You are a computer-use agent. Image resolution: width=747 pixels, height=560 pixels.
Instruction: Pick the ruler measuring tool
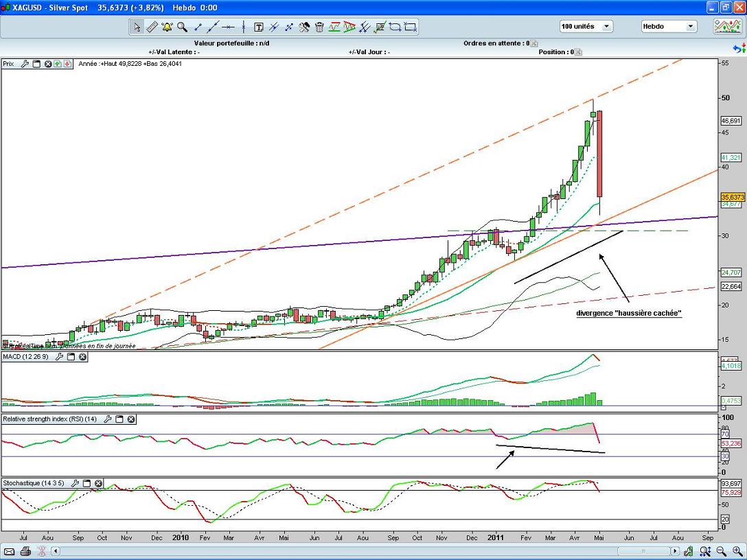pyautogui.click(x=152, y=27)
